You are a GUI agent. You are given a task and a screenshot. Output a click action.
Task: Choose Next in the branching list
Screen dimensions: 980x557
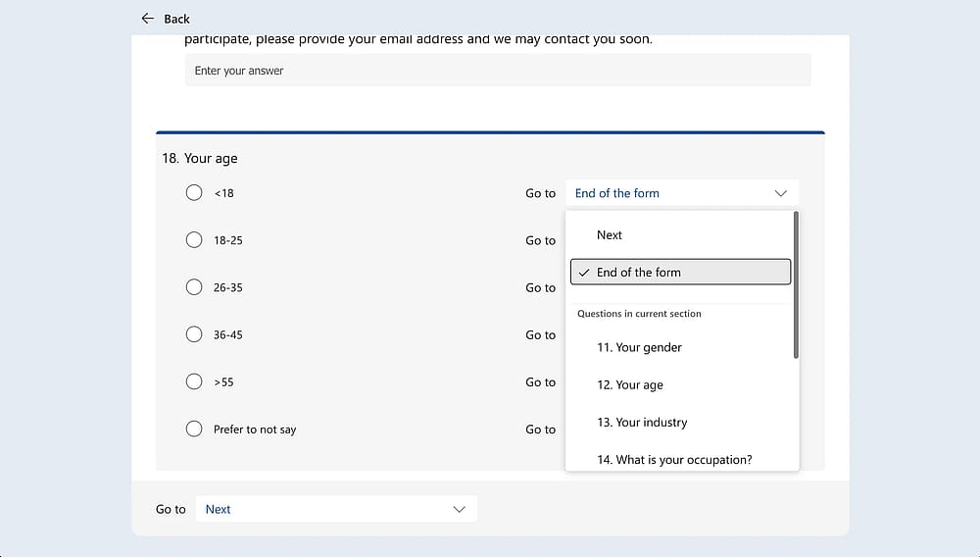[x=681, y=235]
